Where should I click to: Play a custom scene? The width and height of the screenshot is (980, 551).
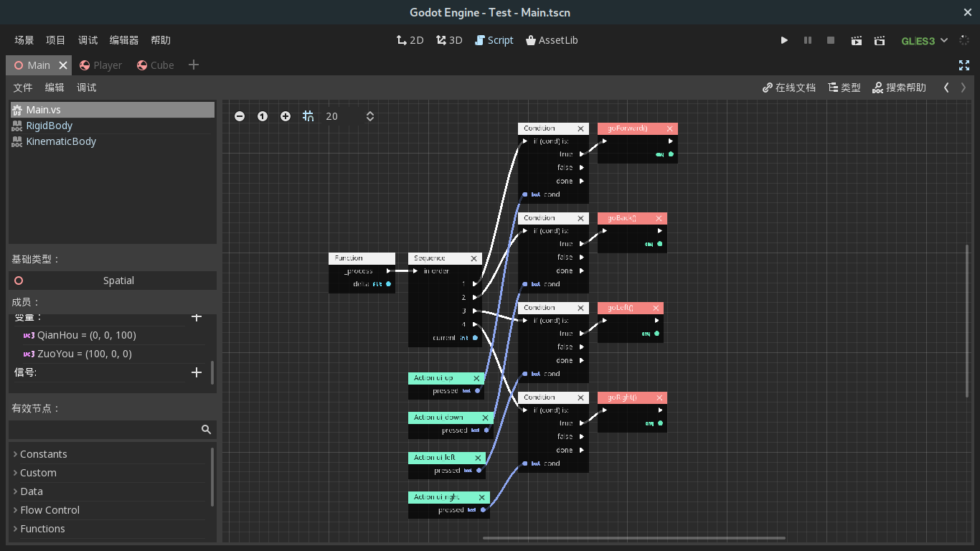tap(880, 41)
